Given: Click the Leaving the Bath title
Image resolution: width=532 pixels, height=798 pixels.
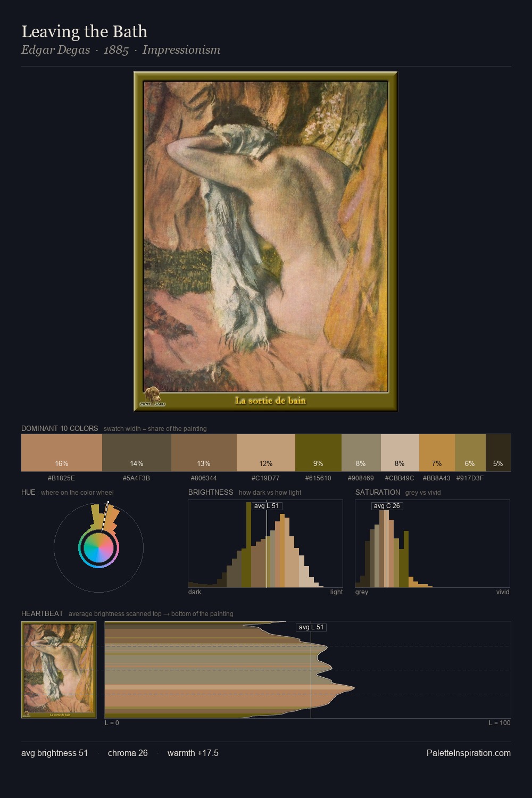Looking at the screenshot, I should point(84,31).
